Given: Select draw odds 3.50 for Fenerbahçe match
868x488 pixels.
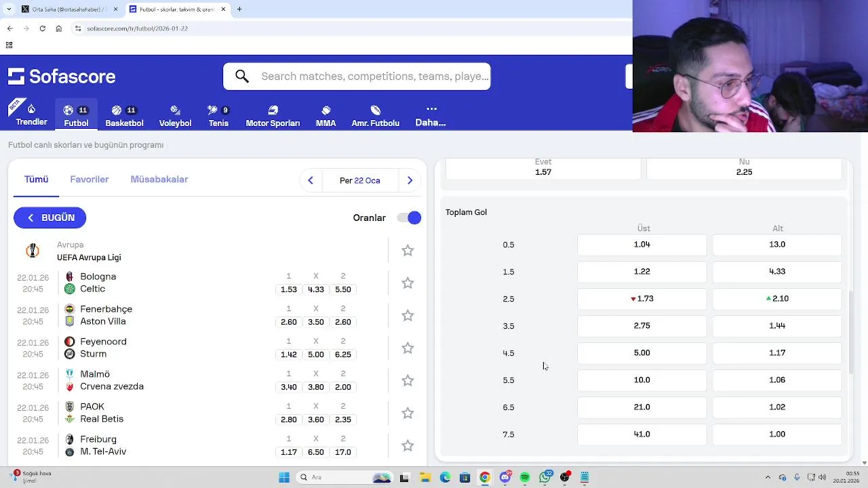Looking at the screenshot, I should coord(316,322).
